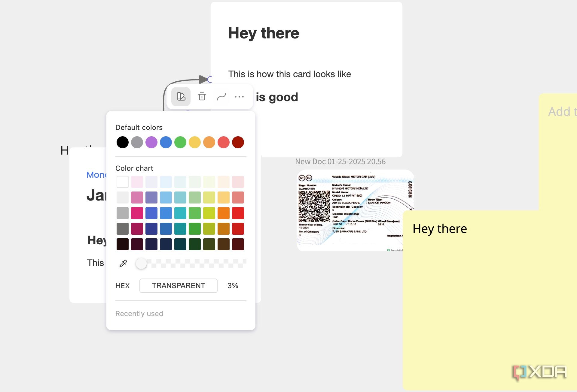Pick the coral red default color
The image size is (577, 392).
click(224, 142)
